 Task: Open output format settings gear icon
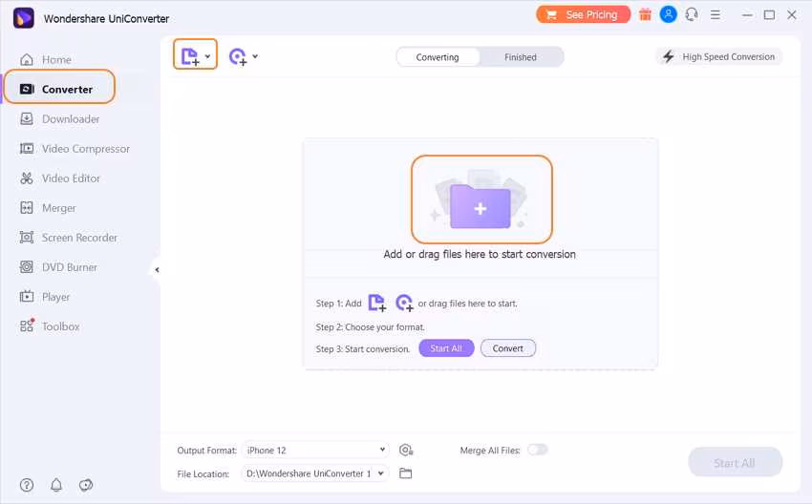click(x=406, y=451)
